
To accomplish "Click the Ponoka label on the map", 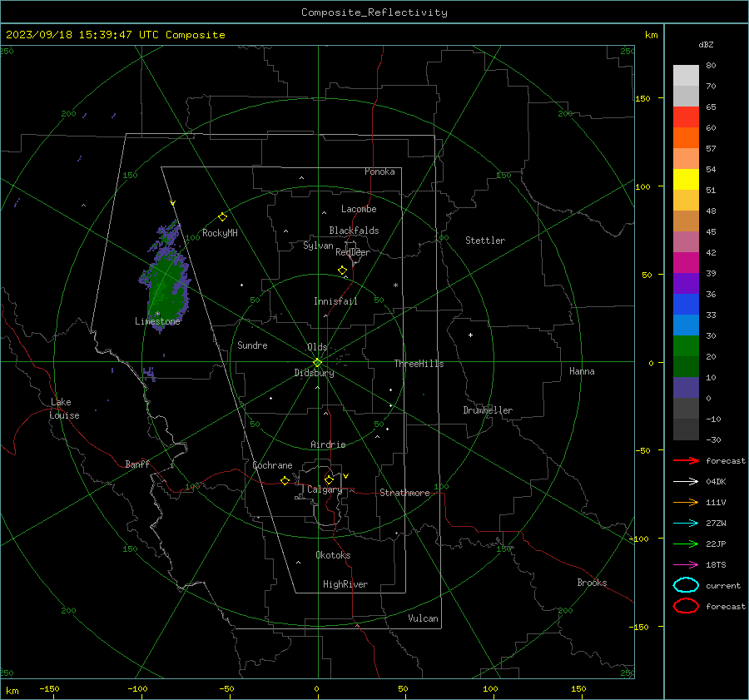I will coord(379,171).
